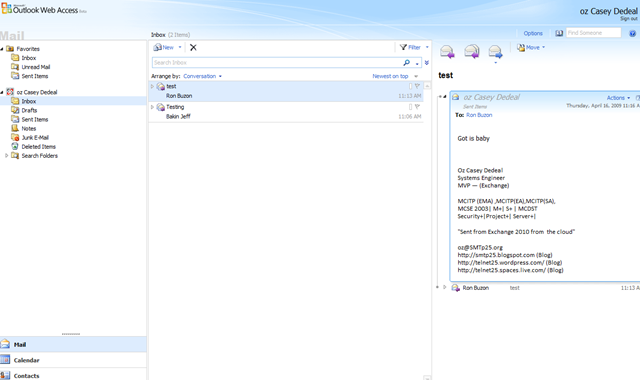
Task: Click recipient Ron Buzon link
Action: [x=479, y=115]
